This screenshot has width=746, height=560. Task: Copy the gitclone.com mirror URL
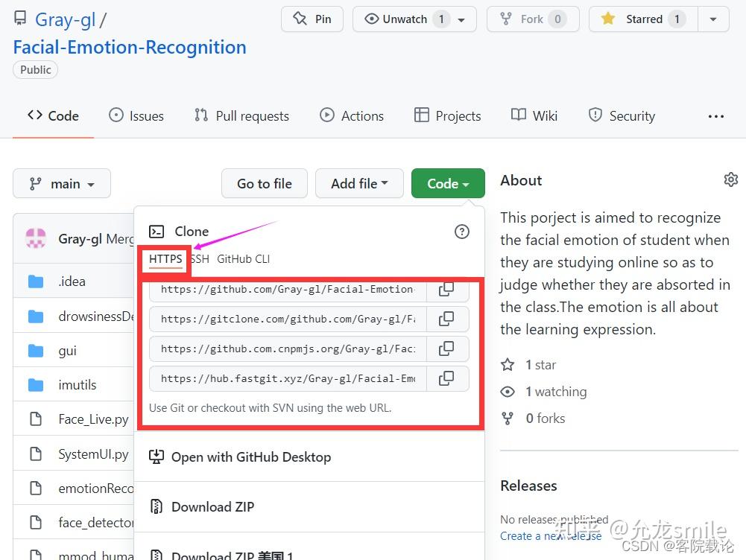pos(446,319)
